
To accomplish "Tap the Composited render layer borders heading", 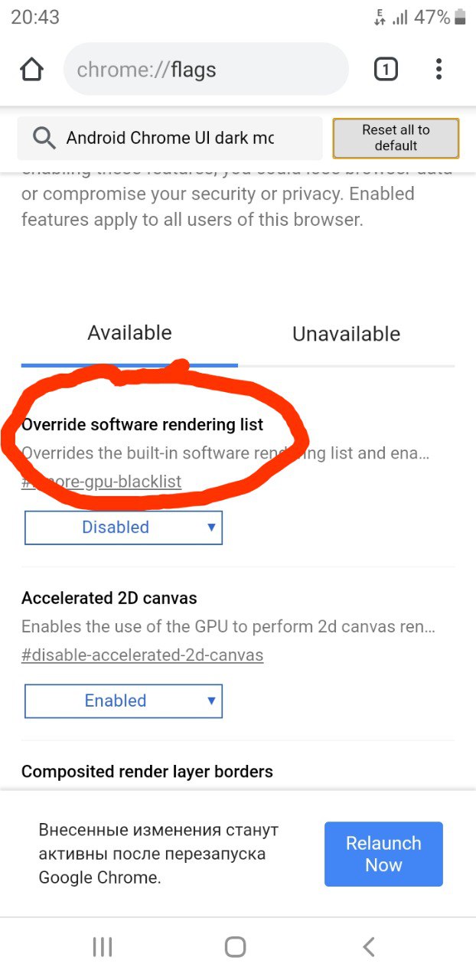I will coord(147,771).
